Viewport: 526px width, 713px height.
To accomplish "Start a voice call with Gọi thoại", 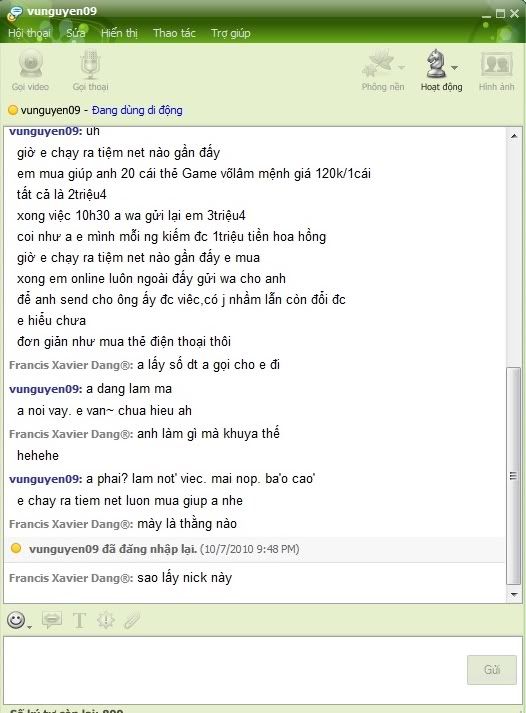I will coord(90,70).
